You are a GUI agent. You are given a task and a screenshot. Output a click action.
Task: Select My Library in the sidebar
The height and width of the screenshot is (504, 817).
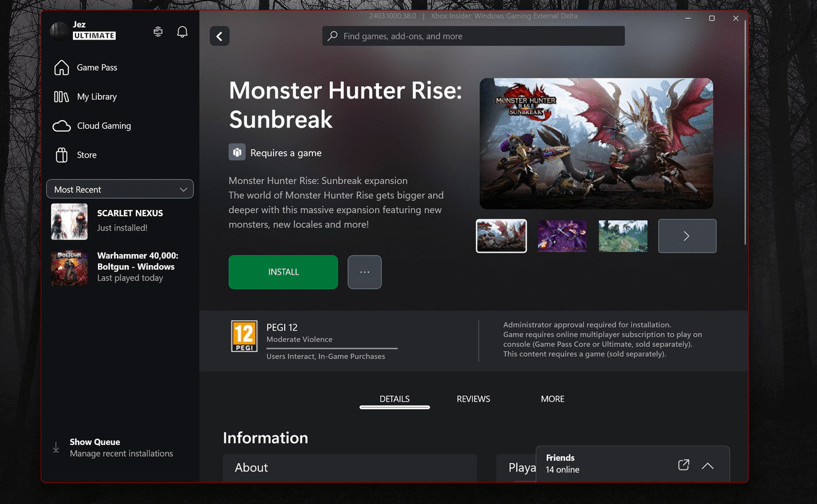(x=96, y=96)
